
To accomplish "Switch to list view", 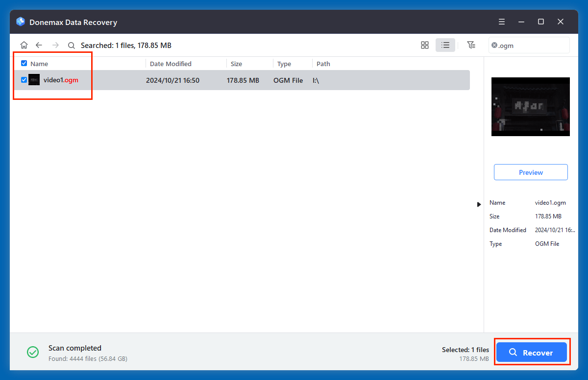I will [445, 45].
